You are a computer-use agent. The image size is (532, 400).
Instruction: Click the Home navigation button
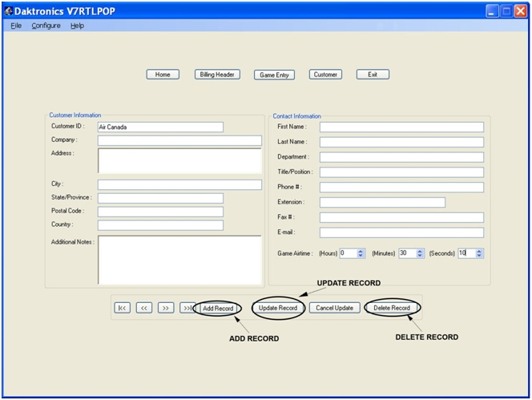click(x=163, y=75)
